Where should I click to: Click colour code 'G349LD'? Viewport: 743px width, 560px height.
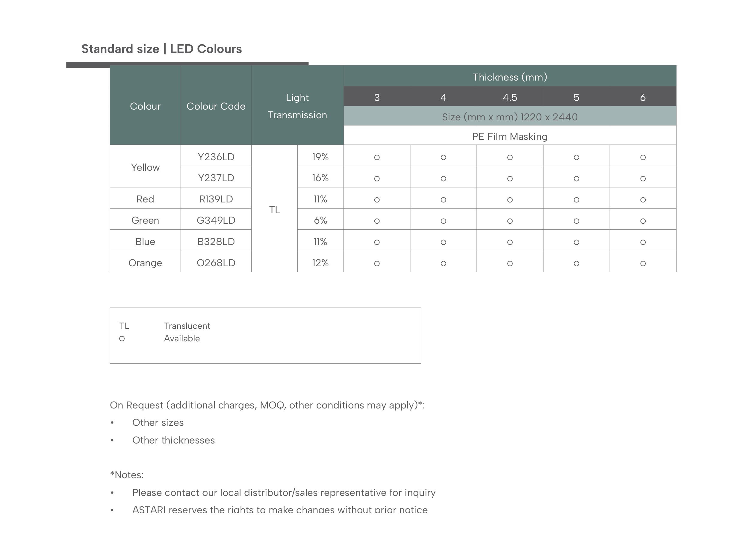(x=216, y=220)
